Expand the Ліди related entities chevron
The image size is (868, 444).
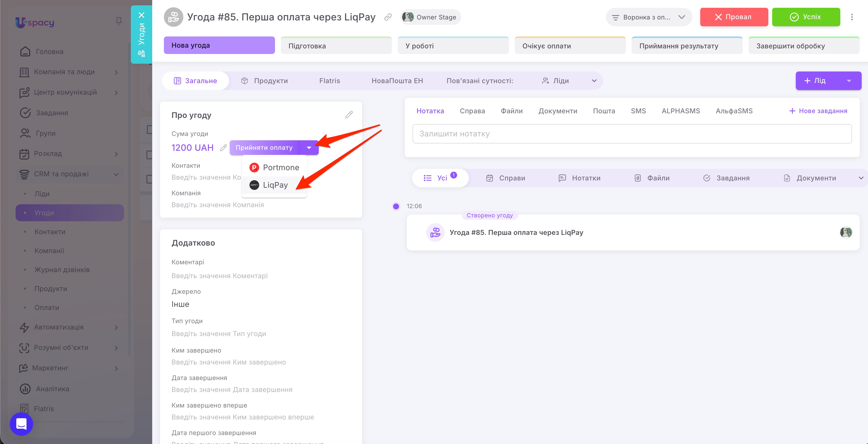pos(594,81)
